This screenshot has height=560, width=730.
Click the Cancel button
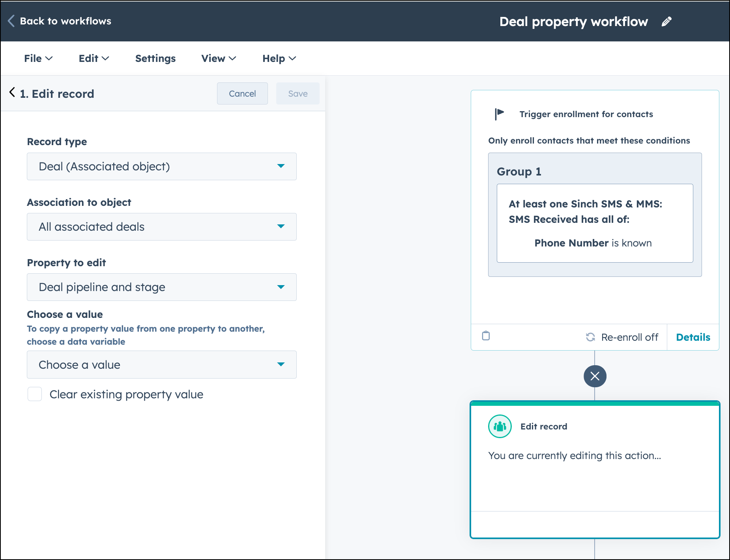coord(242,93)
